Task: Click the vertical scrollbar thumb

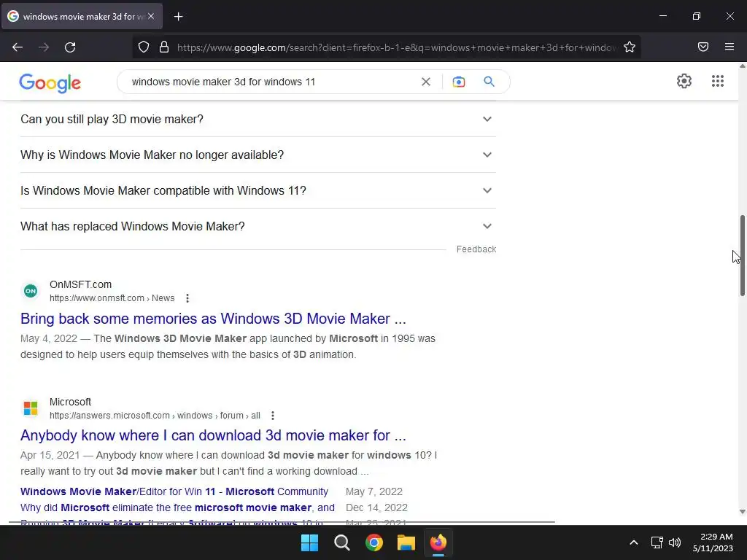Action: pos(742,255)
